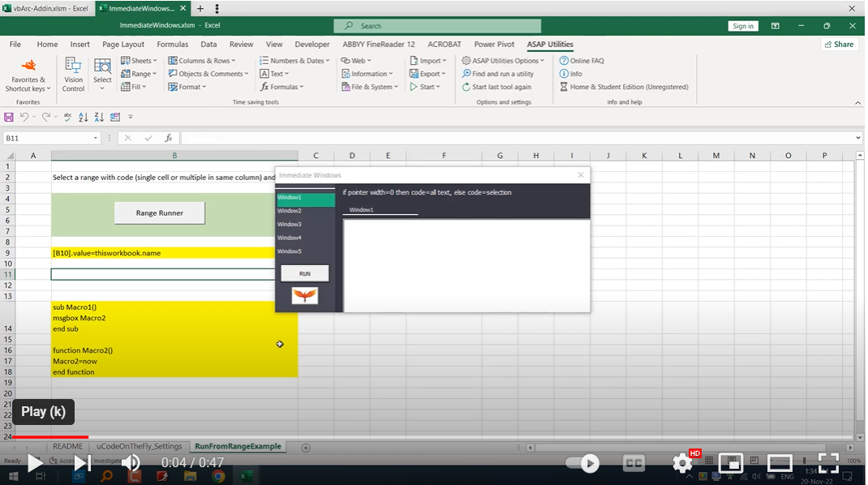
Task: Open the Developer ribbon tab
Action: pos(312,45)
